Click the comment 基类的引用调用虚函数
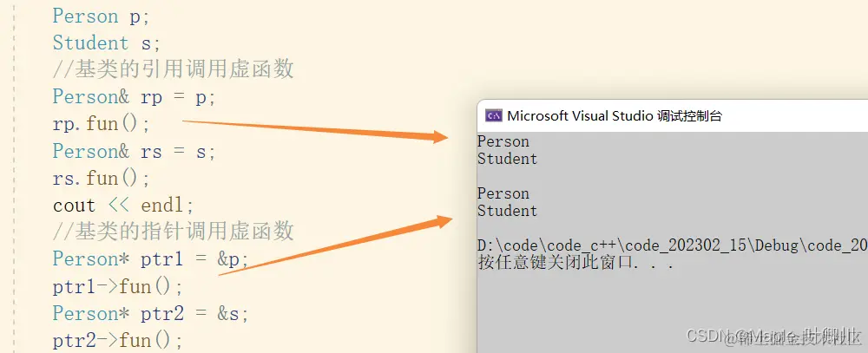 tap(173, 69)
